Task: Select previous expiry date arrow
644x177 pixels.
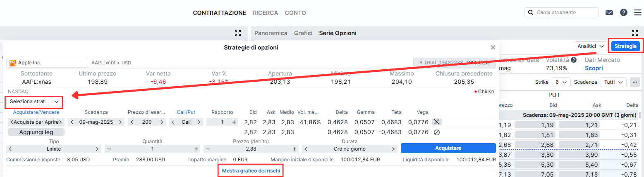Action: [x=72, y=122]
